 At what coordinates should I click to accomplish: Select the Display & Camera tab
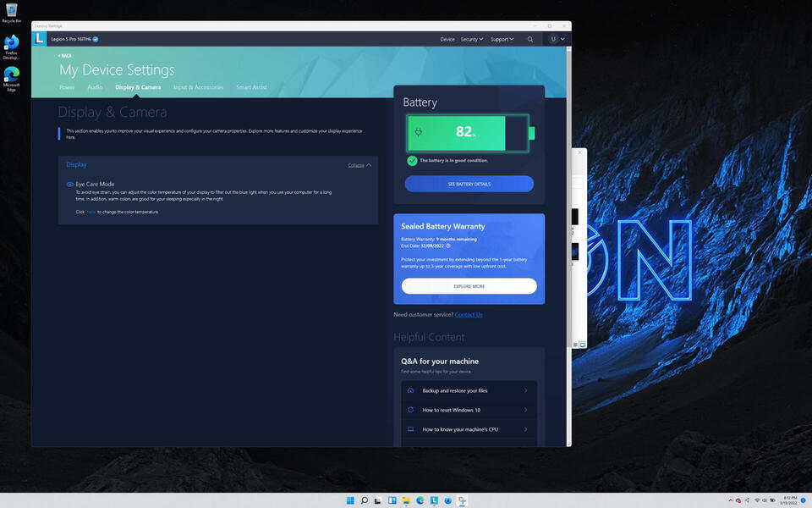pos(138,87)
